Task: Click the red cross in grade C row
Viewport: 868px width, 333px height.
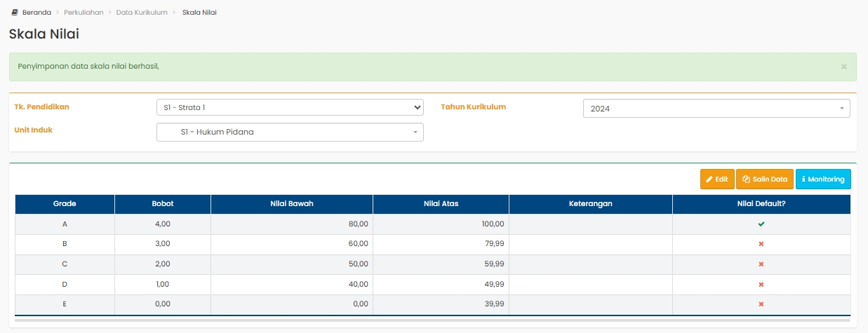Action: (x=761, y=264)
